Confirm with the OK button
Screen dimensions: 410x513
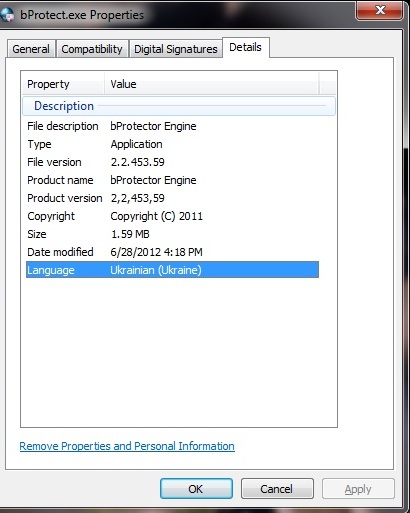(196, 489)
